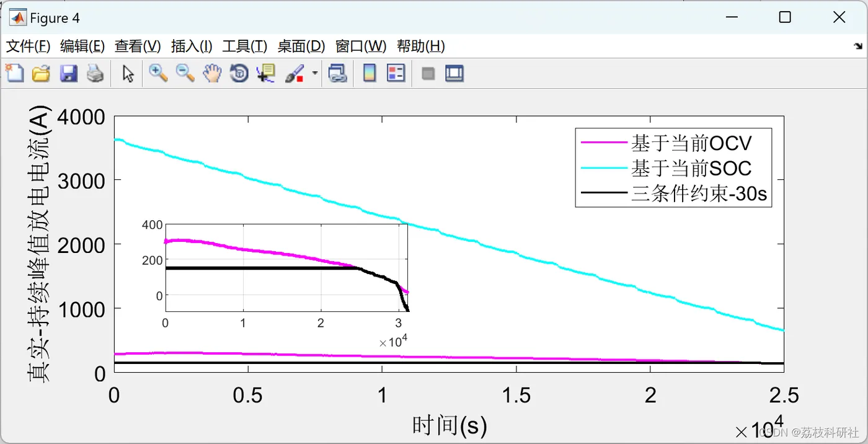Click the New Figure icon

(14, 74)
